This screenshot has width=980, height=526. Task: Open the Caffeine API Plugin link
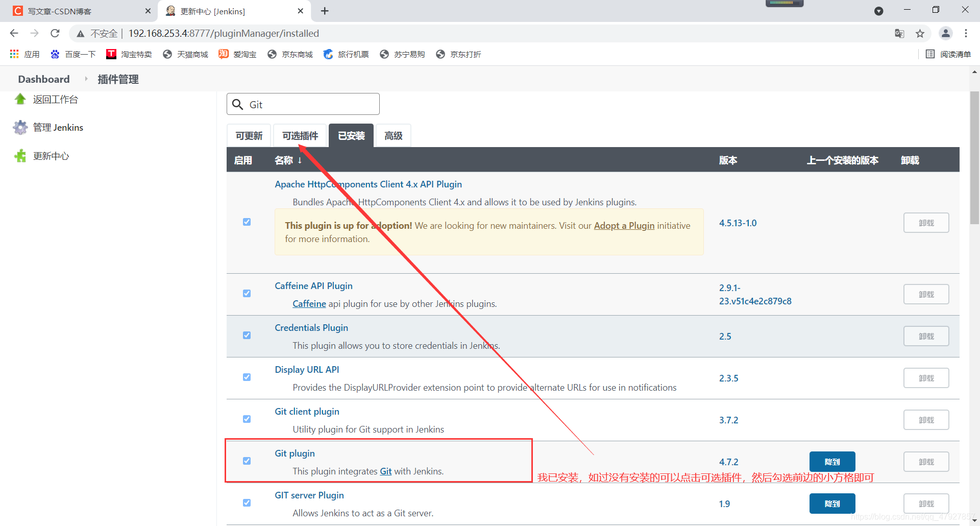point(313,286)
